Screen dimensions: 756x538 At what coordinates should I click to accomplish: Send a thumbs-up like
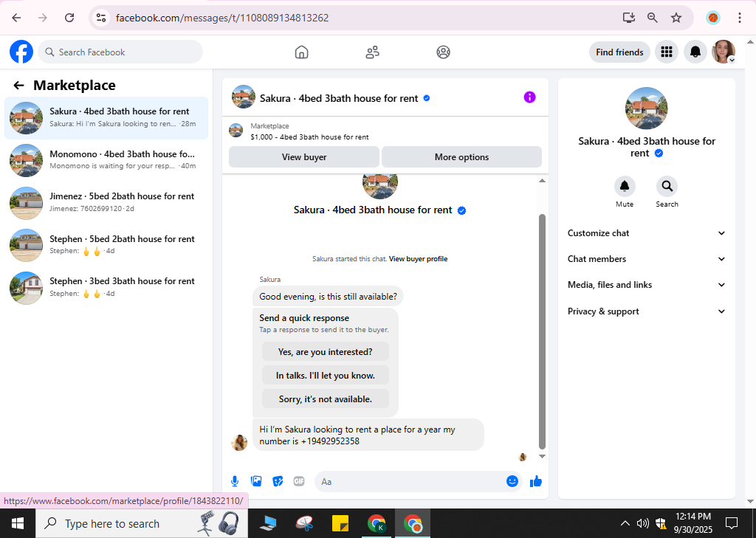tap(536, 481)
